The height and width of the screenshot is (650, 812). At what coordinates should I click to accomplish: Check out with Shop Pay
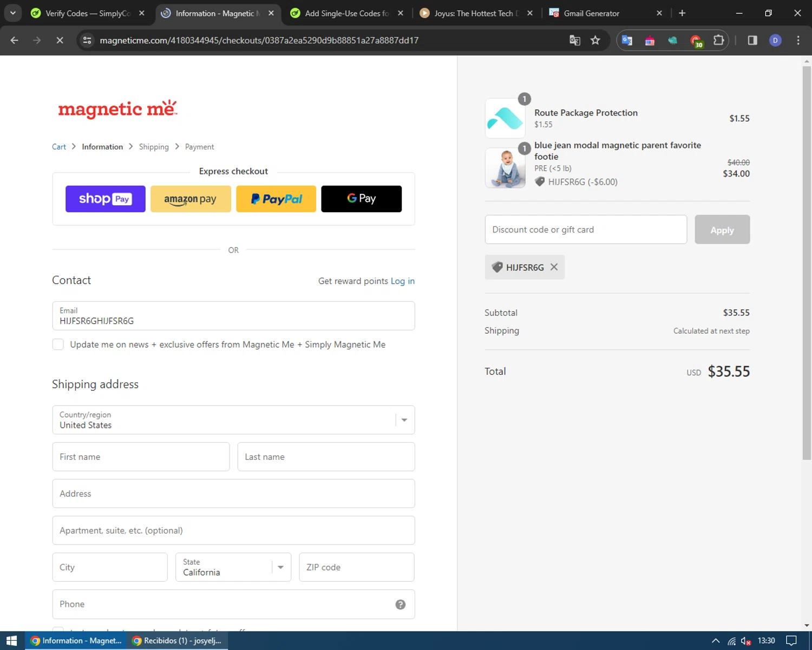[x=106, y=199]
